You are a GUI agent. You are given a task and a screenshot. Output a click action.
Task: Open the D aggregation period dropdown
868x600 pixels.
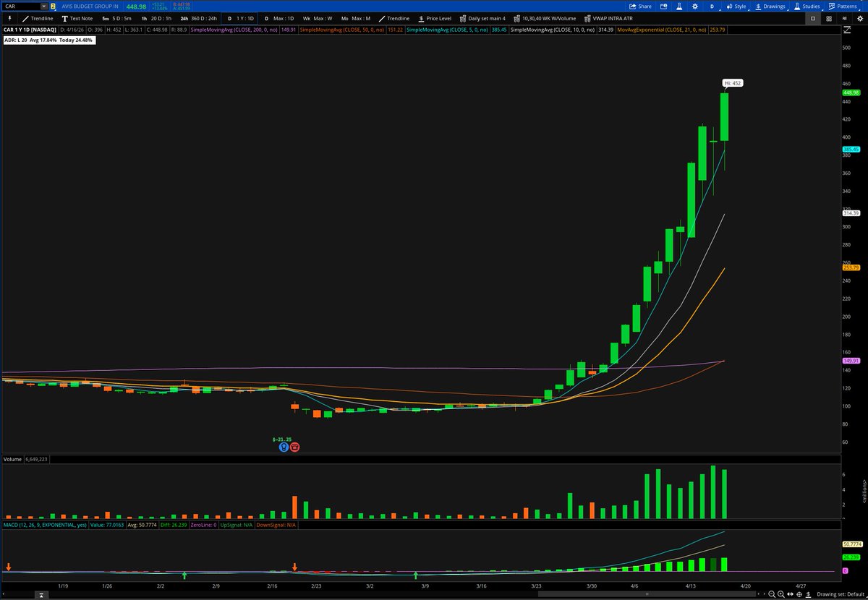[x=712, y=7]
